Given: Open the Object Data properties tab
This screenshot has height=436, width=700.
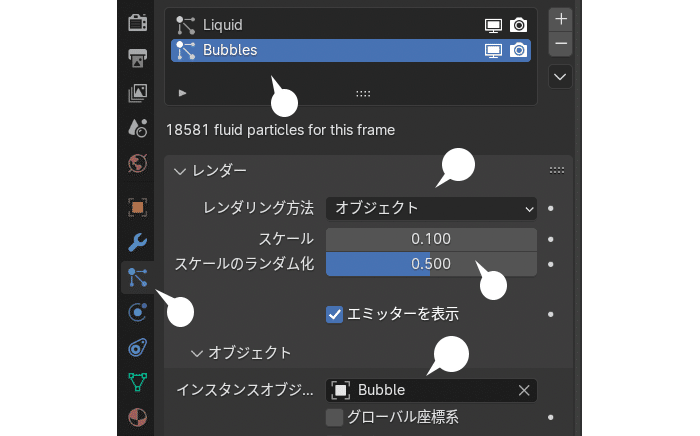Looking at the screenshot, I should click(x=138, y=382).
